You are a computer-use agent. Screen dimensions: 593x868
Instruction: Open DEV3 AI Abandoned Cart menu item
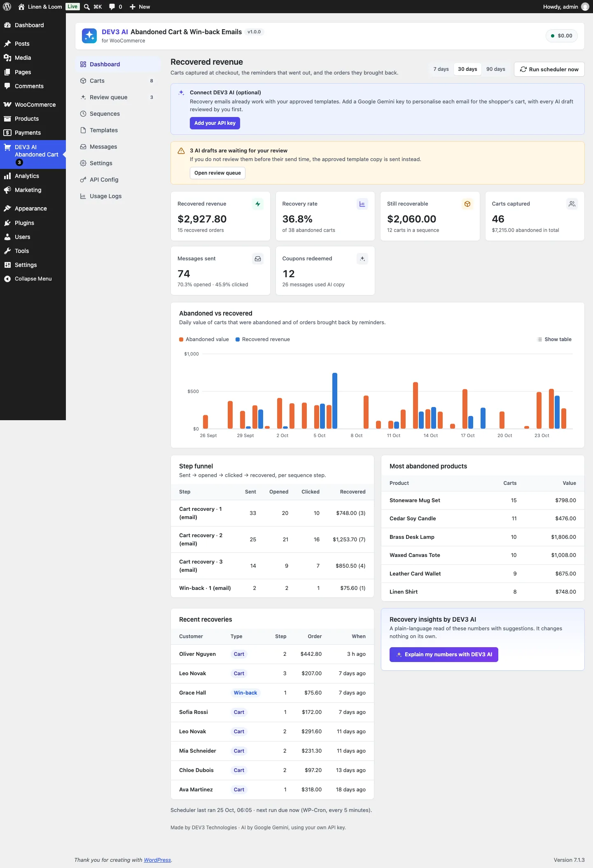33,154
